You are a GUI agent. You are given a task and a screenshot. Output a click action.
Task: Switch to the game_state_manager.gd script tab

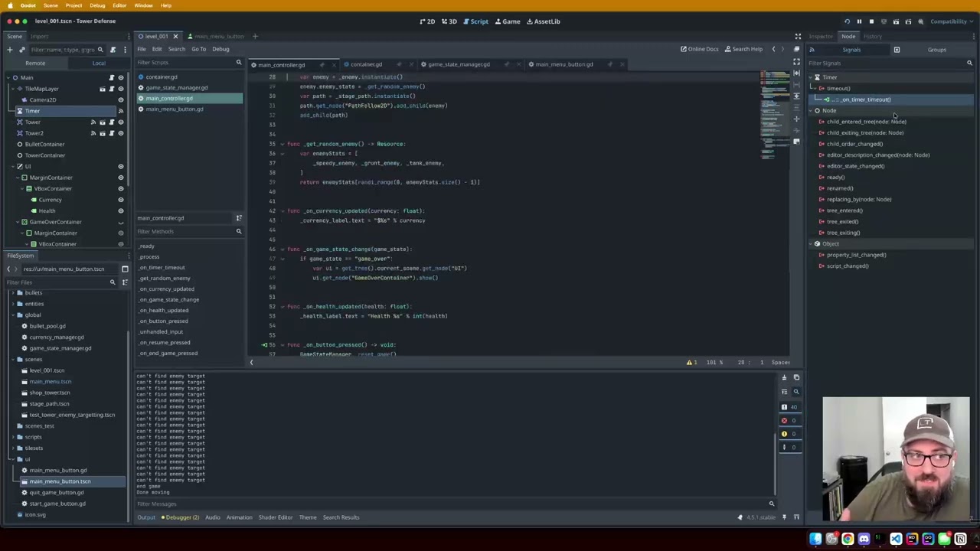click(x=459, y=64)
